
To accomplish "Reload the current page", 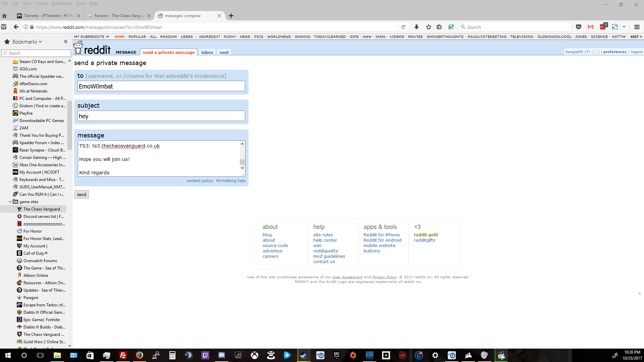I will pyautogui.click(x=403, y=27).
